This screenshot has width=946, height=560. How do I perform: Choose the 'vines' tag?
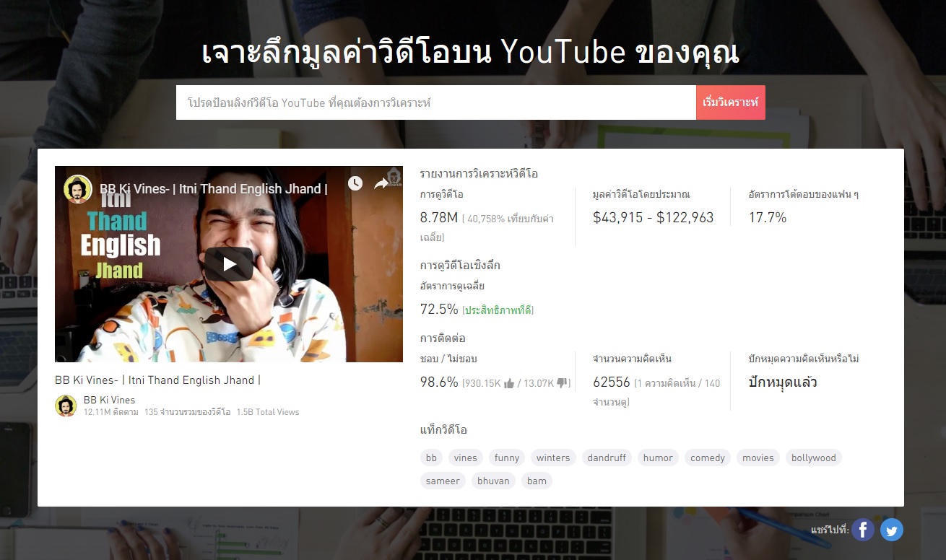click(465, 458)
